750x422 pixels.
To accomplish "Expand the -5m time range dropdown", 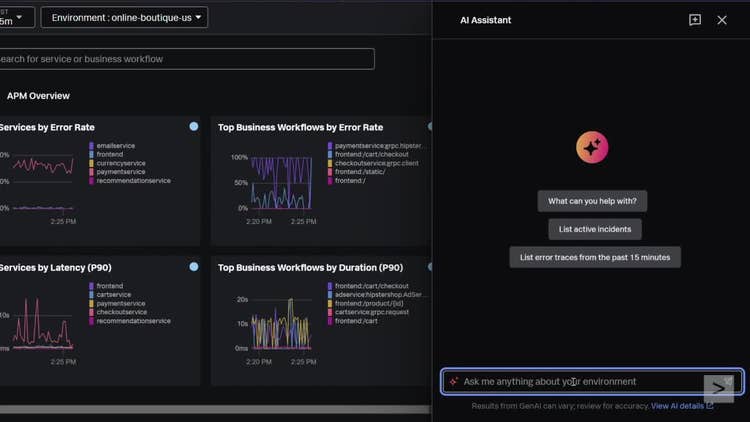I will pos(16,17).
